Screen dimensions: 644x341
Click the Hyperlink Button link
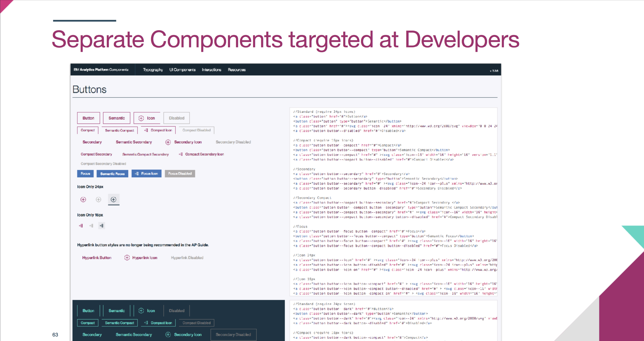[97, 257]
